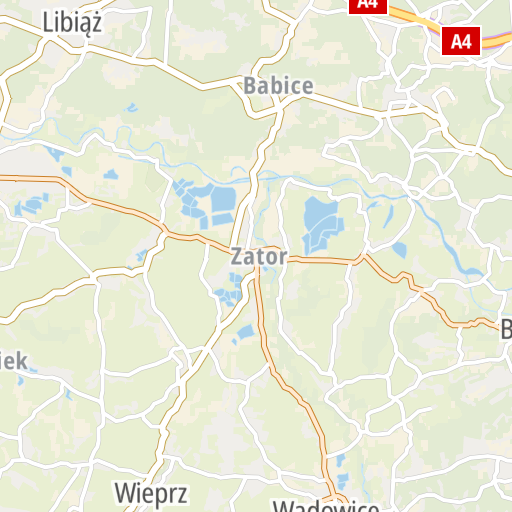512x512 pixels.
Task: Click the Babice place label
Action: tap(278, 86)
